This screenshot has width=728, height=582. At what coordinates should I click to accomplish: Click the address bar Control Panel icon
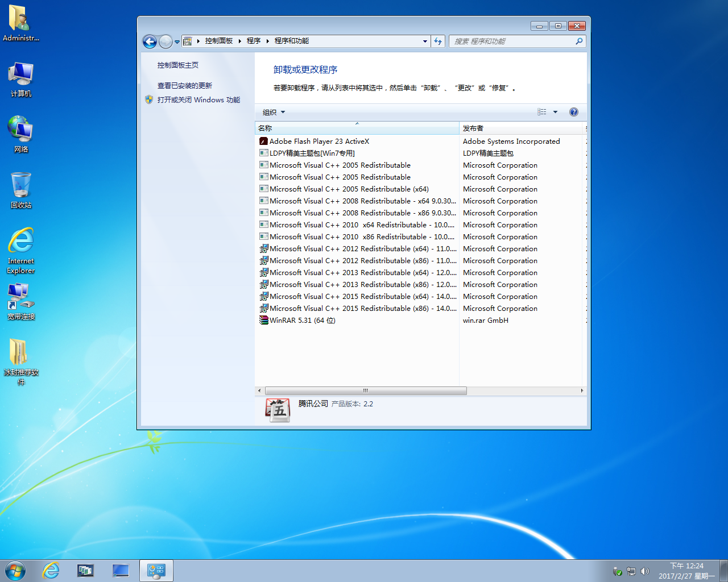click(187, 41)
